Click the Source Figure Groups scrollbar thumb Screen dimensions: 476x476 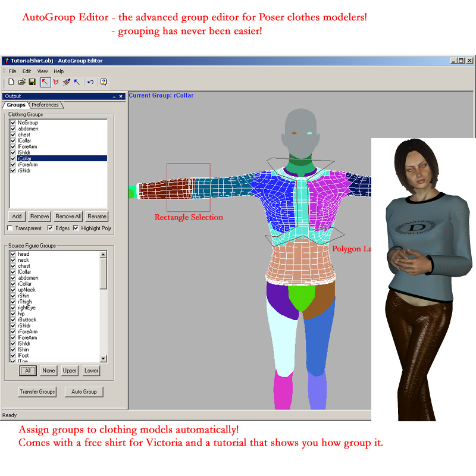point(103,274)
